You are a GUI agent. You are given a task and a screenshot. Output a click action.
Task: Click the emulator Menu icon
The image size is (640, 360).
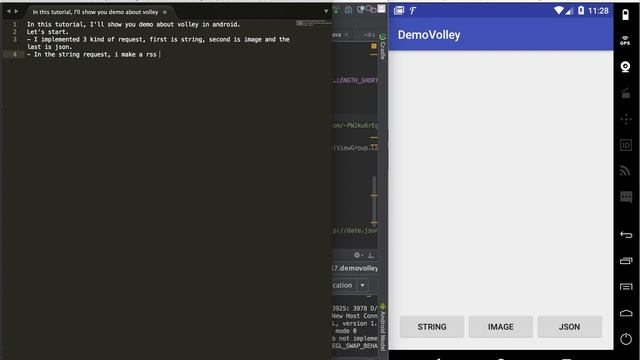626,287
